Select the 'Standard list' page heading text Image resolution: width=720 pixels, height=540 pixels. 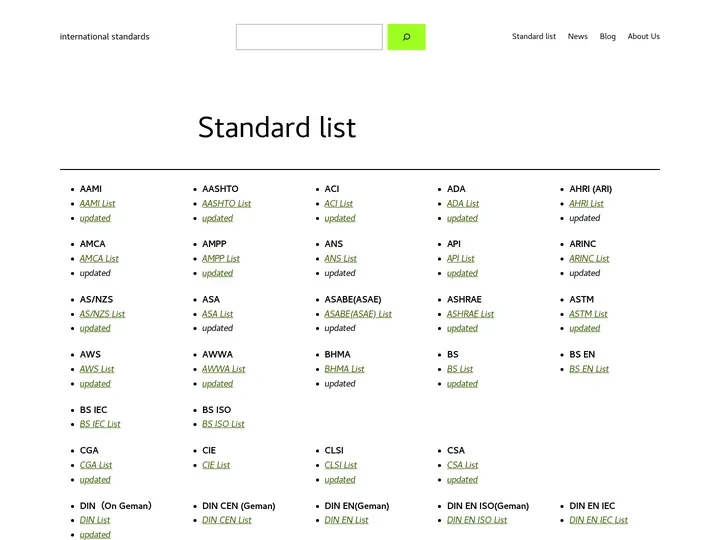[x=277, y=127]
